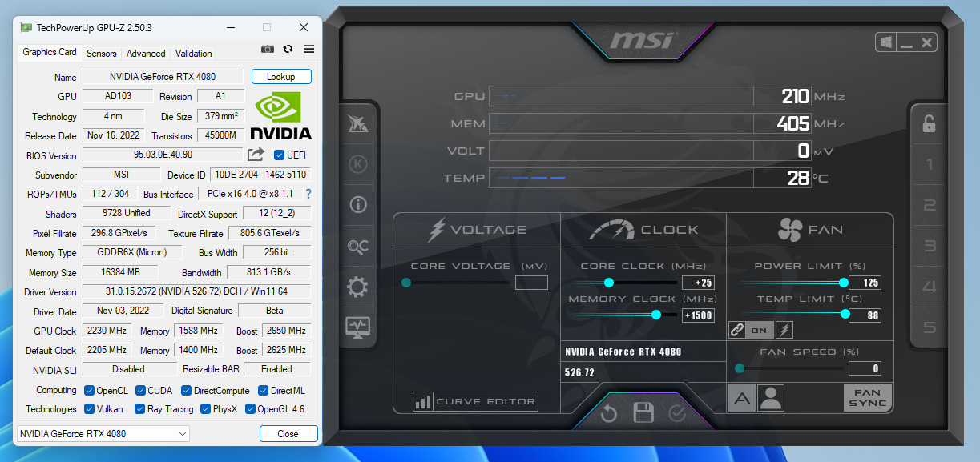Viewport: 980px width, 462px height.
Task: Select profile slot 5 in Afterburner
Action: [x=930, y=327]
